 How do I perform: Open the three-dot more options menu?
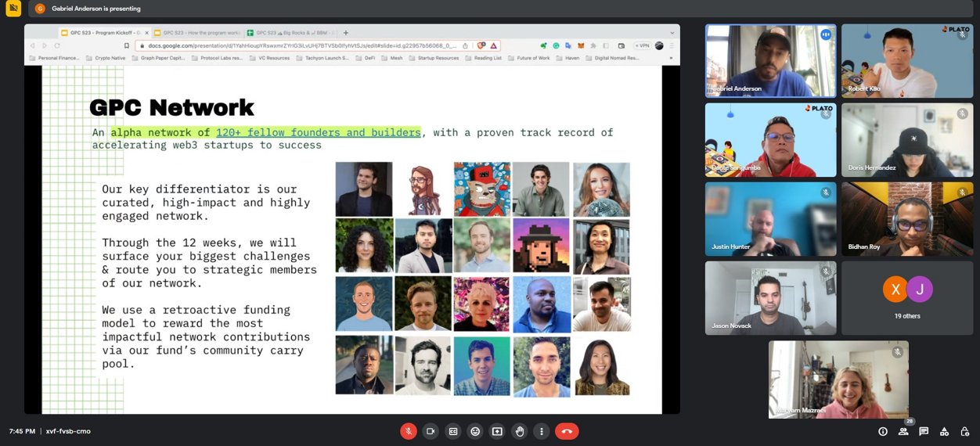[541, 431]
